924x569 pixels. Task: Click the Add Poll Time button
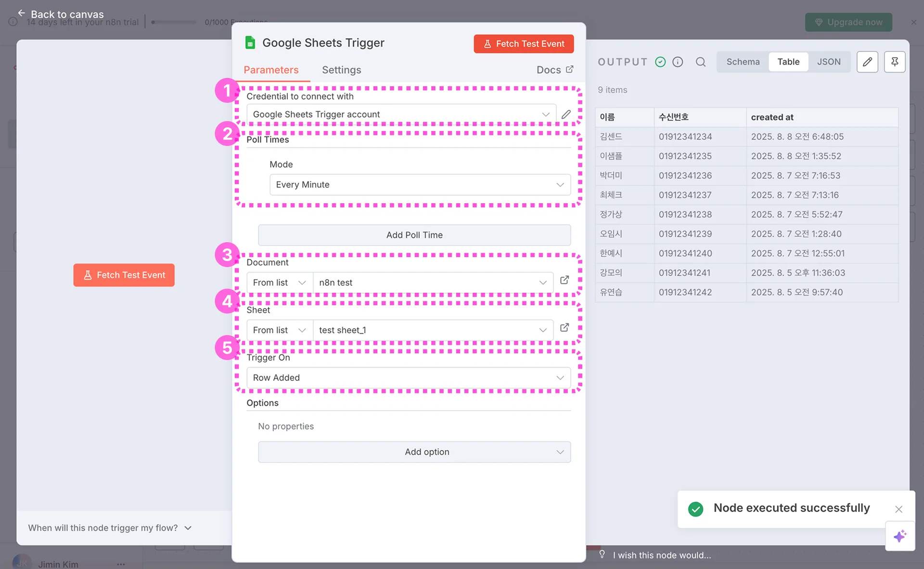click(x=414, y=235)
